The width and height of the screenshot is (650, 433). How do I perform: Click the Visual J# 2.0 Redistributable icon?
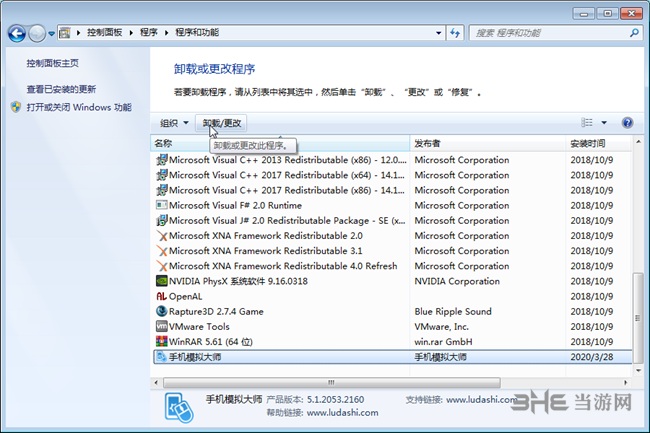[x=162, y=220]
